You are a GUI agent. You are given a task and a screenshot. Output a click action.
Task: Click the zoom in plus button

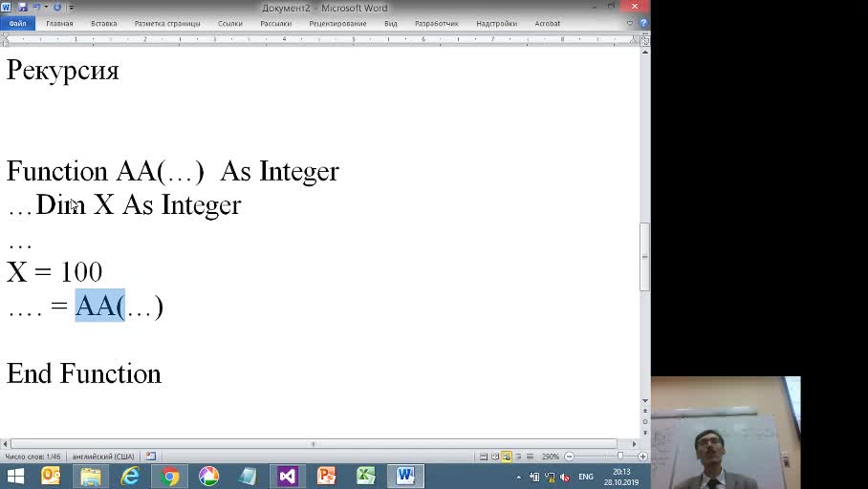642,457
